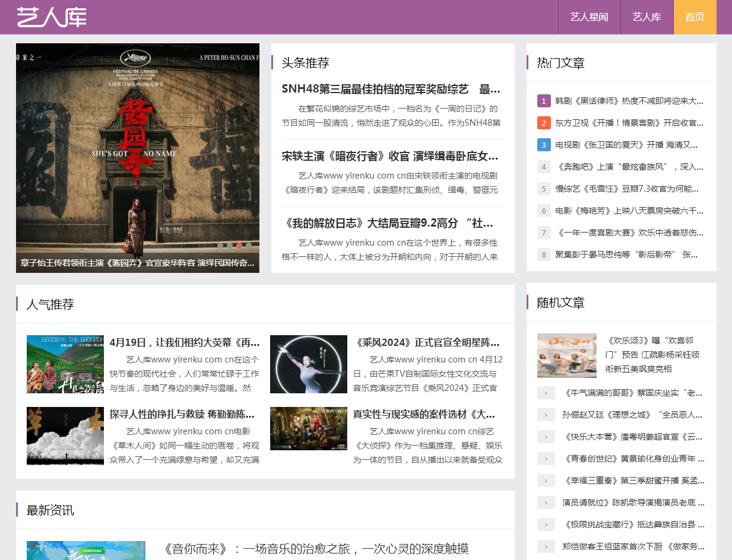Open random article 孙俪赵又廷《理想之城》

633,415
